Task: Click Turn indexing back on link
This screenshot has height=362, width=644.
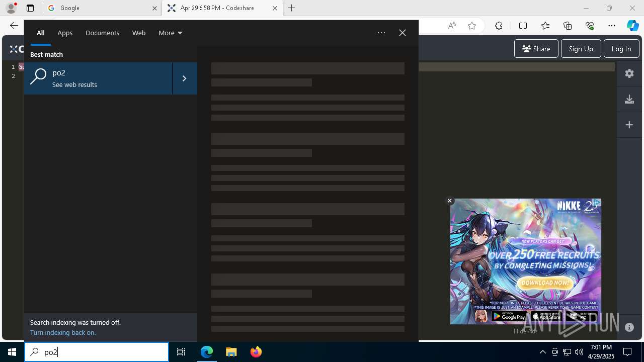Action: pos(63,332)
